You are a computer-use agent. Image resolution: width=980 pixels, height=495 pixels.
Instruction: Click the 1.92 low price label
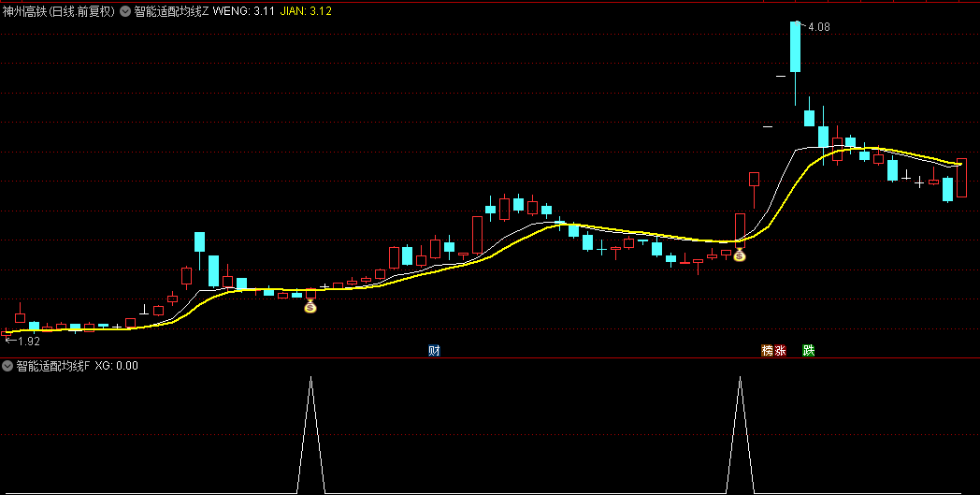(29, 341)
